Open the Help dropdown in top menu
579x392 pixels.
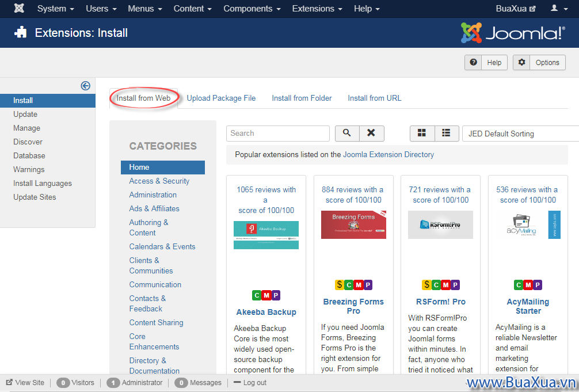tap(367, 9)
